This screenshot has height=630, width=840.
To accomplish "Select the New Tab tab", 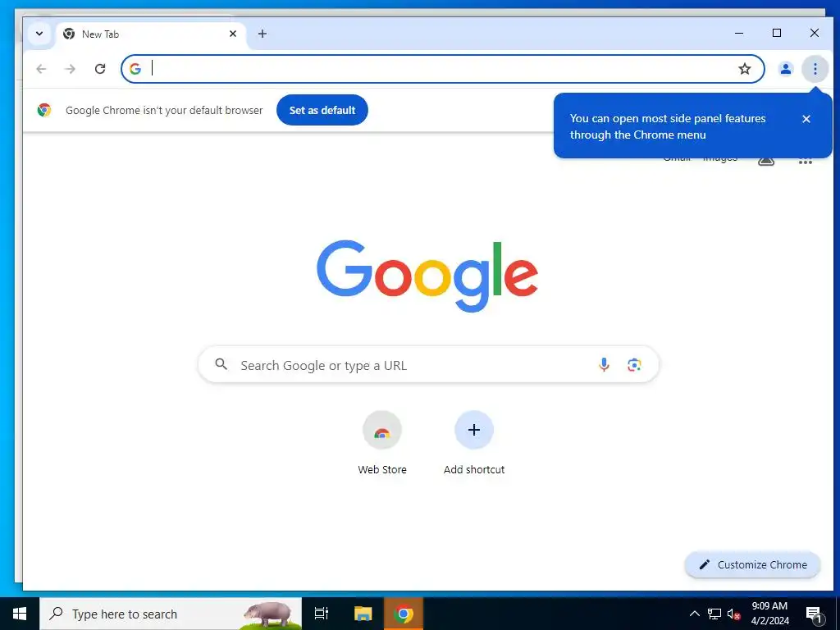I will pyautogui.click(x=151, y=34).
